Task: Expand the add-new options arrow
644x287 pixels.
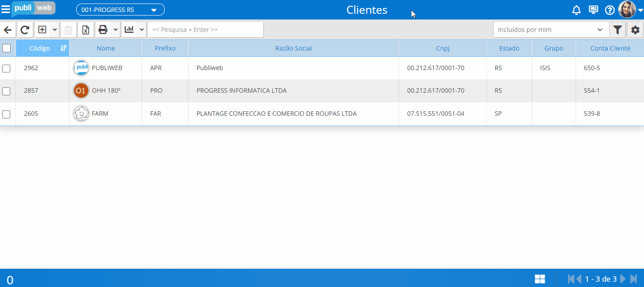Action: pyautogui.click(x=55, y=30)
